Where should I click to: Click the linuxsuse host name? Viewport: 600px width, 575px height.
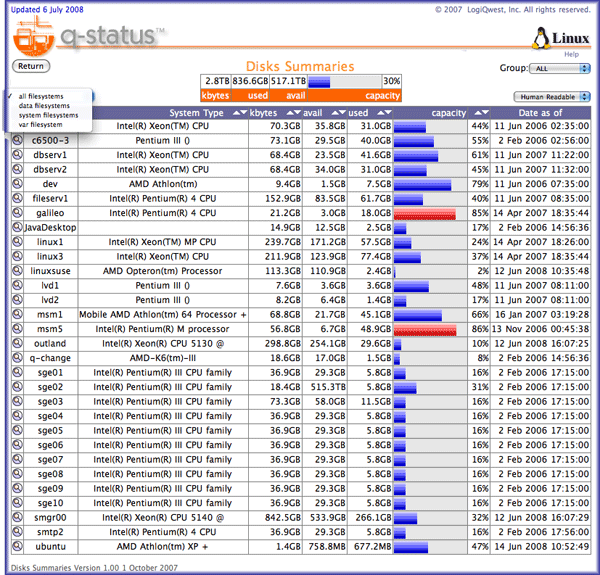(x=50, y=271)
